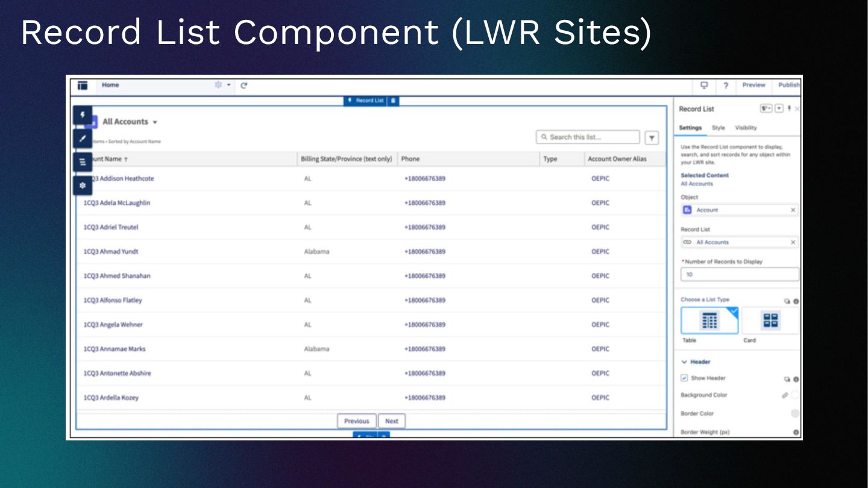Open the property panel options dropdown arrow
868x488 pixels.
click(x=778, y=109)
